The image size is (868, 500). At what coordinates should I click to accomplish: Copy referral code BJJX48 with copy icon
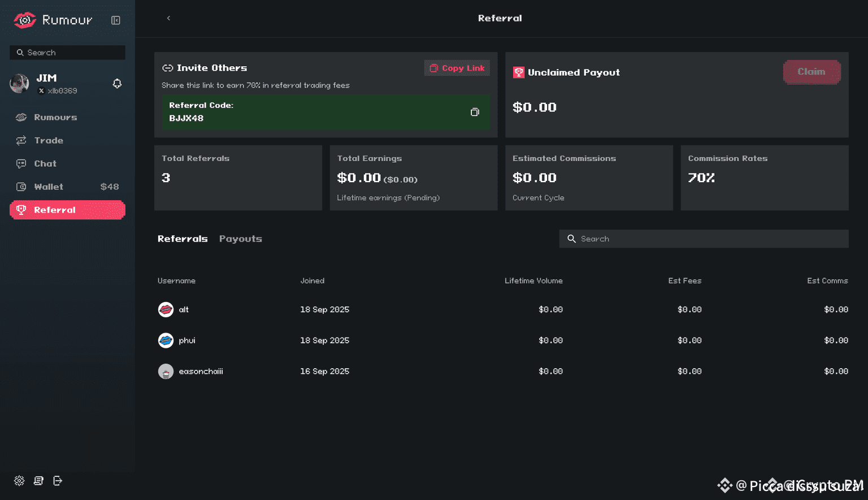(475, 112)
